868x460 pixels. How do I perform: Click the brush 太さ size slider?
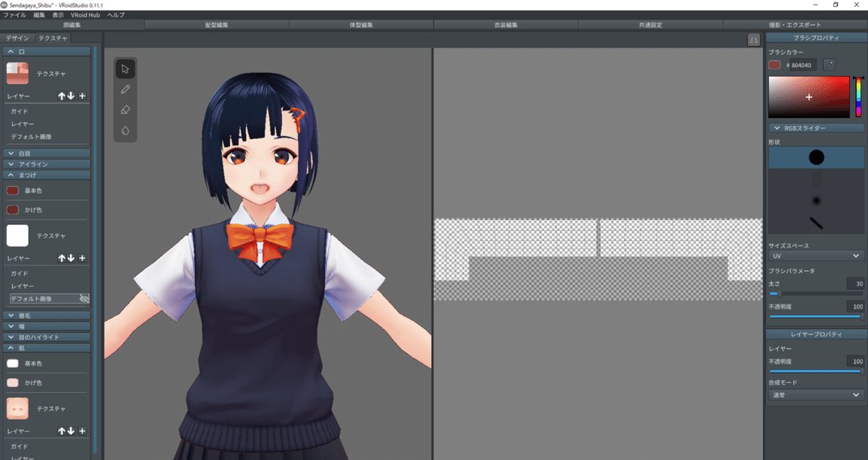pos(816,294)
